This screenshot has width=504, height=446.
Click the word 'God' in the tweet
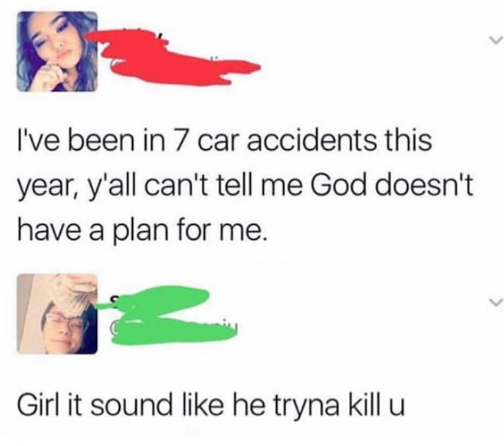[x=338, y=186]
